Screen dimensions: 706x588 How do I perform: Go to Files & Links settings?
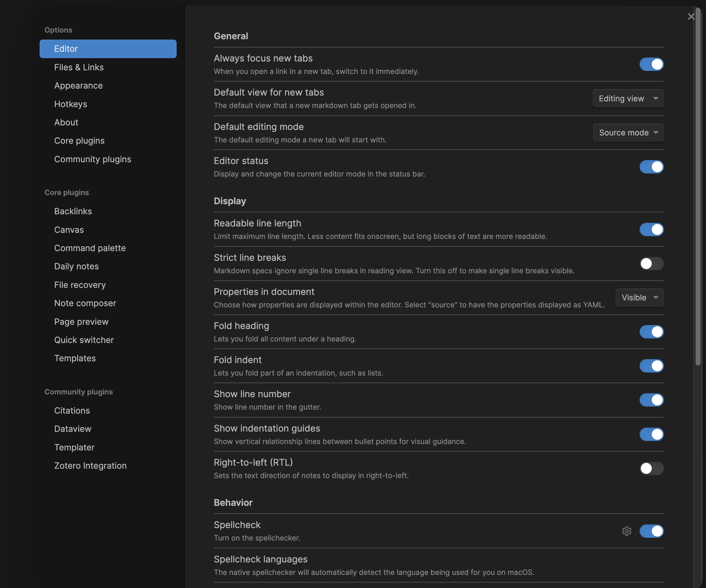point(79,67)
